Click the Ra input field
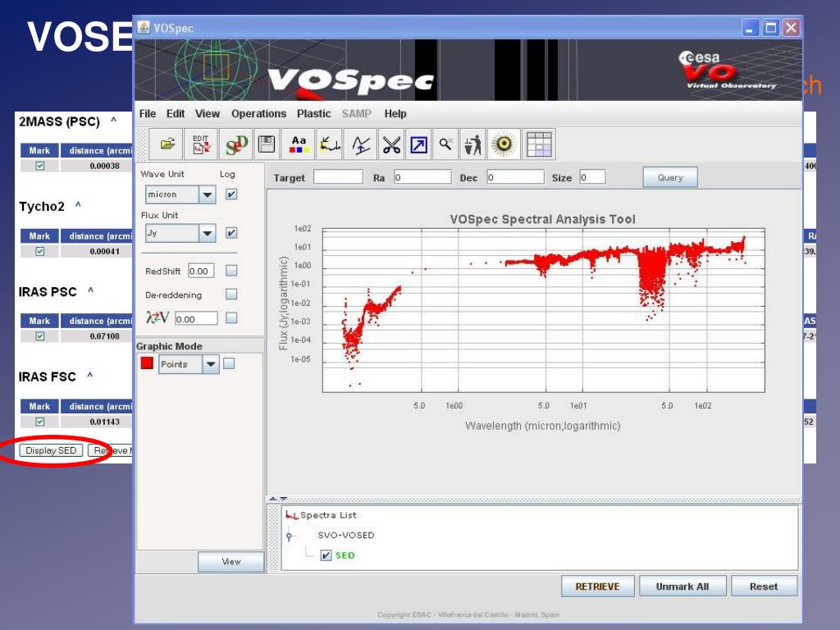Screen dimensions: 840x630 coord(422,177)
